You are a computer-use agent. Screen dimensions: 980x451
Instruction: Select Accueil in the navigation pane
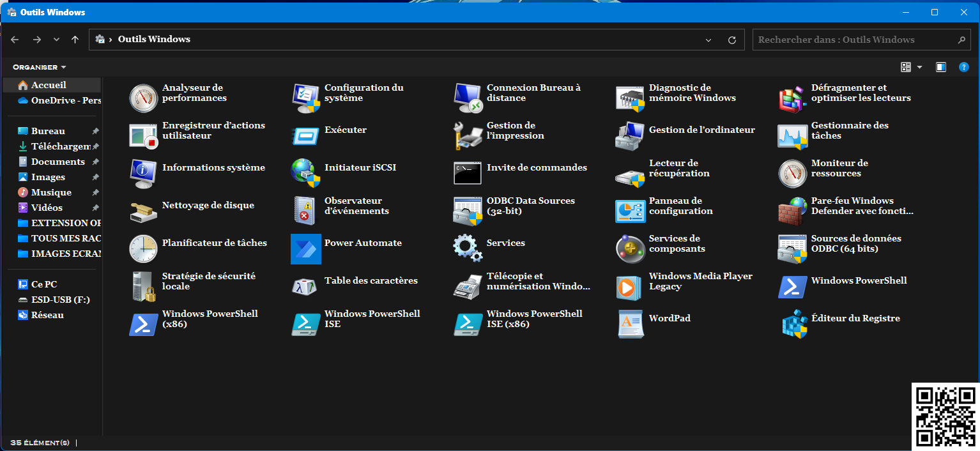pyautogui.click(x=52, y=85)
